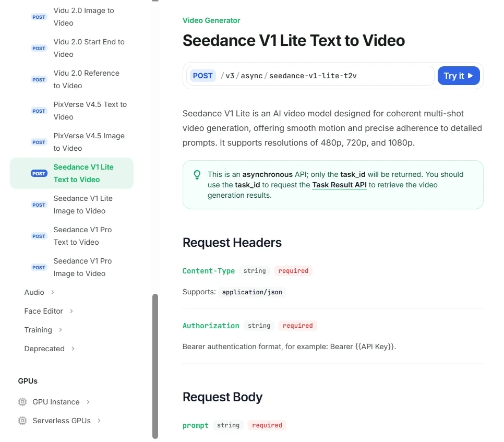Click highlighted POST badge of Seedance V1 Lite Text

tap(39, 174)
